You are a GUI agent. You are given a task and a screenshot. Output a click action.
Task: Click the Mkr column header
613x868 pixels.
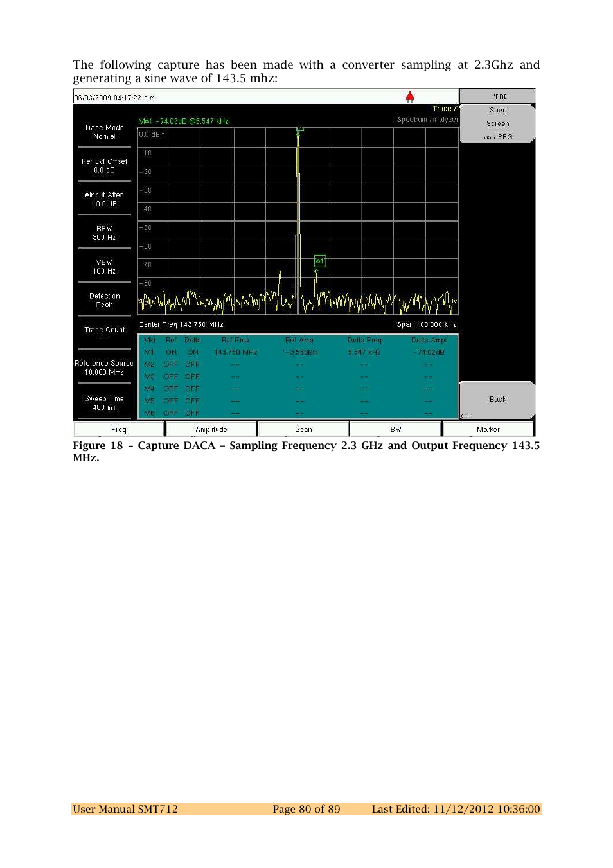coord(150,340)
